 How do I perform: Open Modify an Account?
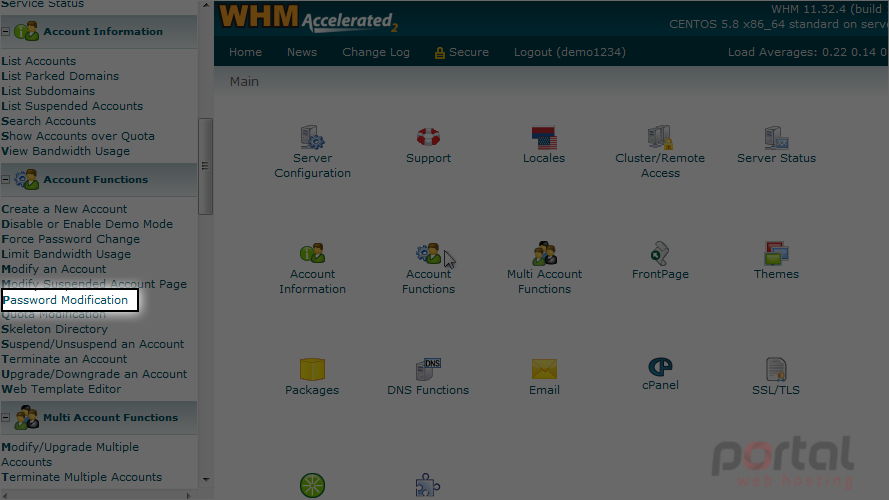click(x=53, y=269)
